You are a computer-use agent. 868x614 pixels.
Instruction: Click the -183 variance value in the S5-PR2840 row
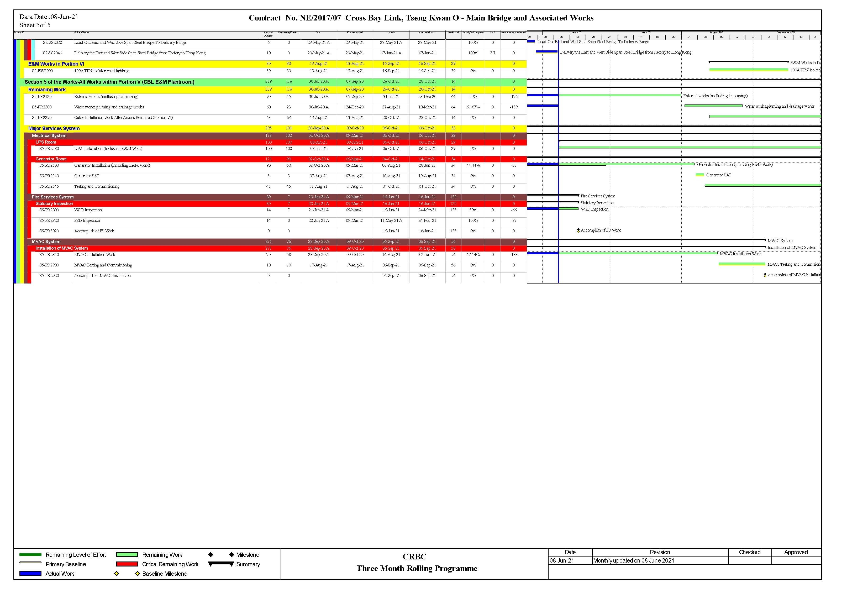pyautogui.click(x=514, y=255)
